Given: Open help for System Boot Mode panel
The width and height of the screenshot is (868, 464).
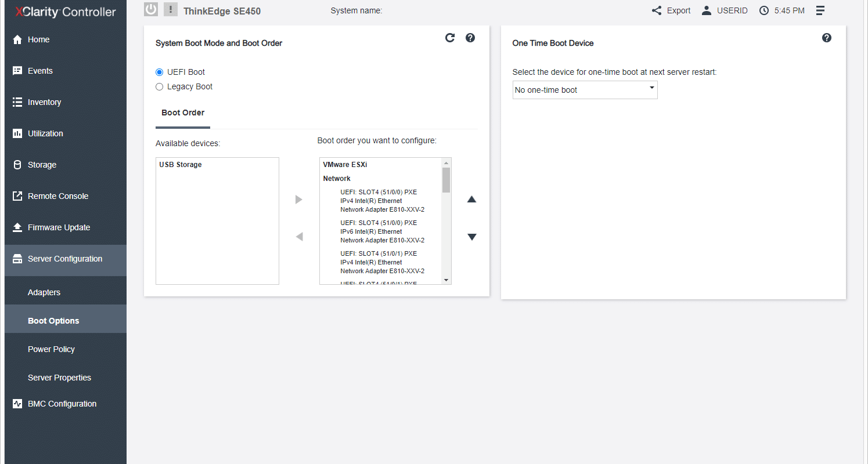Looking at the screenshot, I should point(470,38).
